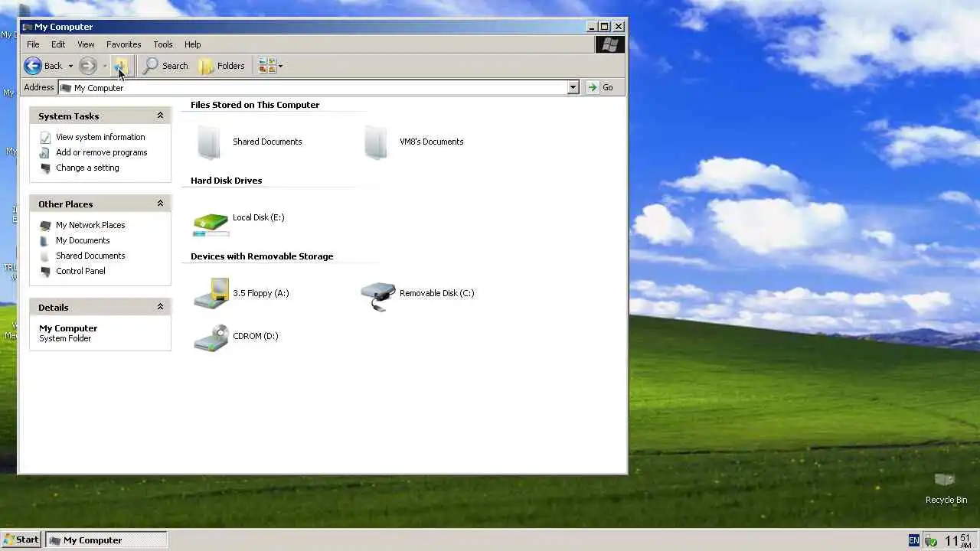Screen dimensions: 980x551
Task: Select the Removable Disk (C:) icon
Action: [x=378, y=296]
